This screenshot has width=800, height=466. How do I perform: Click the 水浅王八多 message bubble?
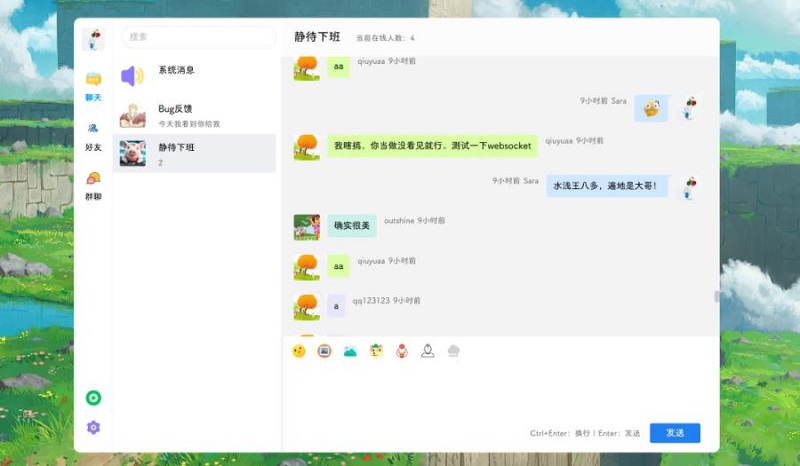[x=607, y=186]
